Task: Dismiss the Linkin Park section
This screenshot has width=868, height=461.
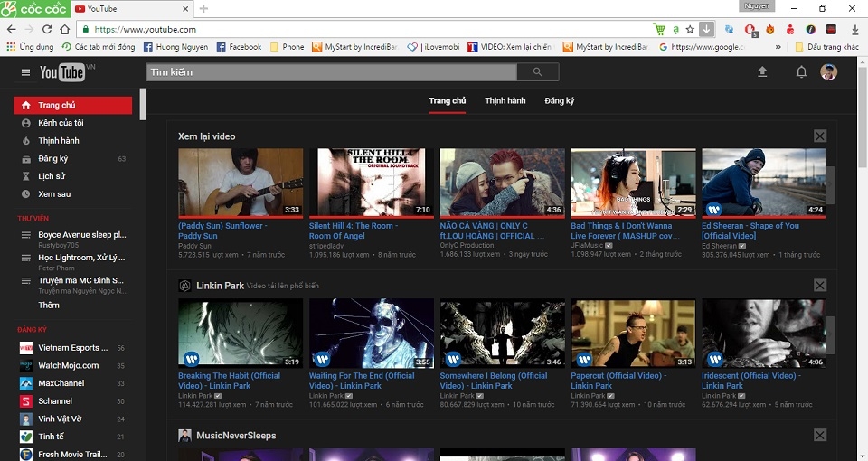Action: click(820, 285)
